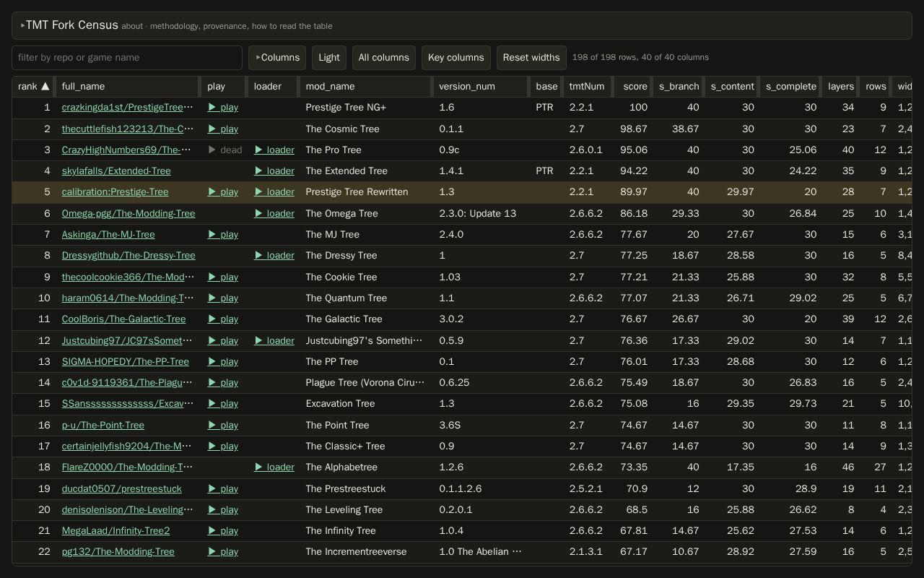Click the Reset widths button
Viewport: 924px width, 578px height.
coord(531,58)
